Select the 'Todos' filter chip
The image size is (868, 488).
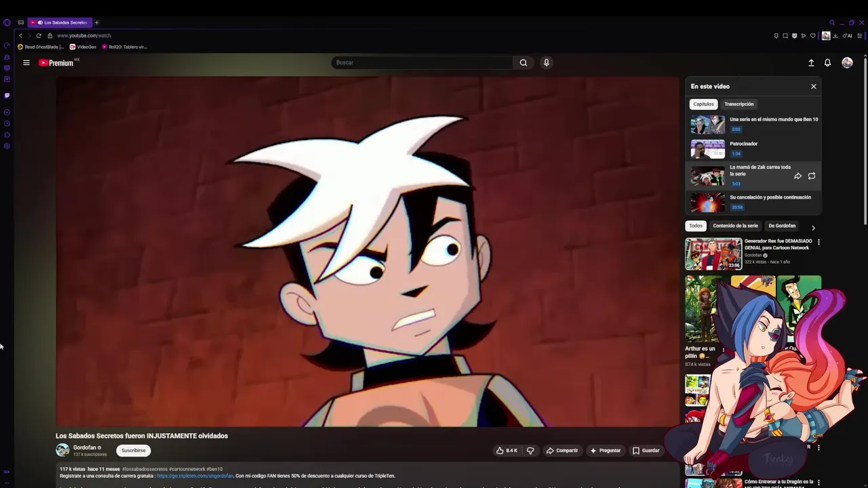pos(696,226)
